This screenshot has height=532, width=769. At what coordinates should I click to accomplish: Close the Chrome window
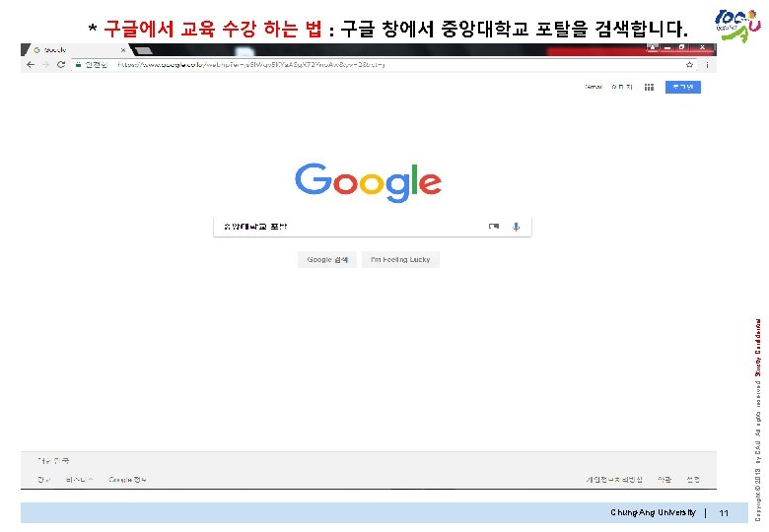coord(702,47)
